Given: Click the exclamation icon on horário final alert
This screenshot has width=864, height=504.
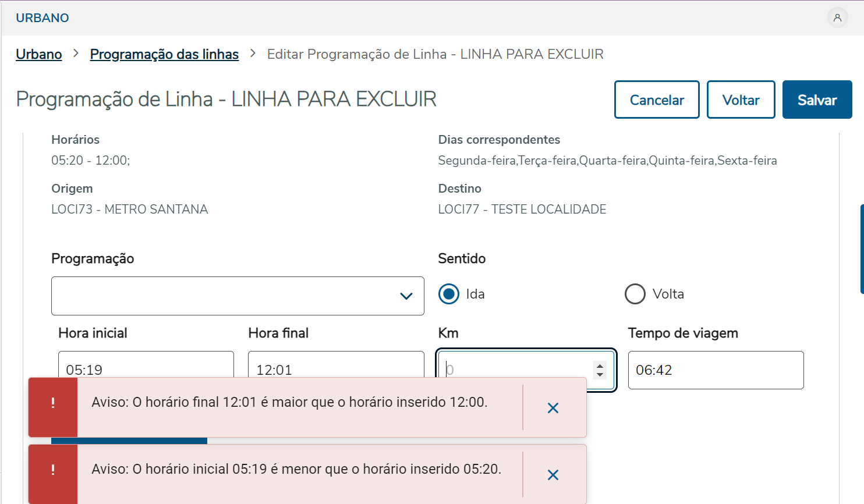Looking at the screenshot, I should (x=53, y=403).
